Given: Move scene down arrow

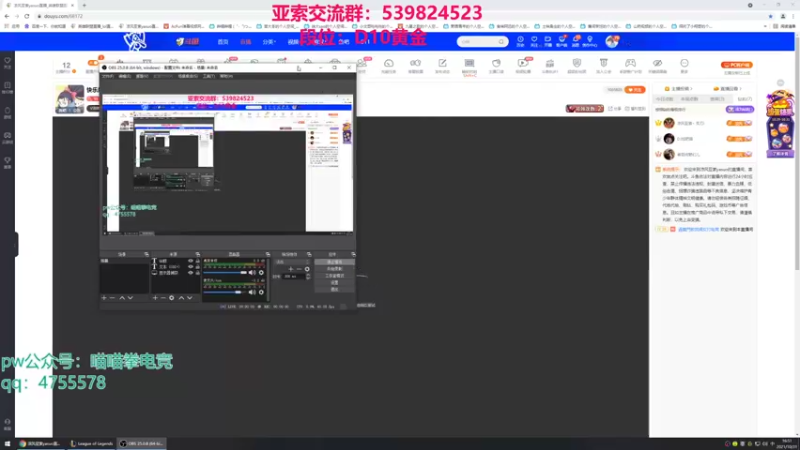Looking at the screenshot, I should pos(131,298).
